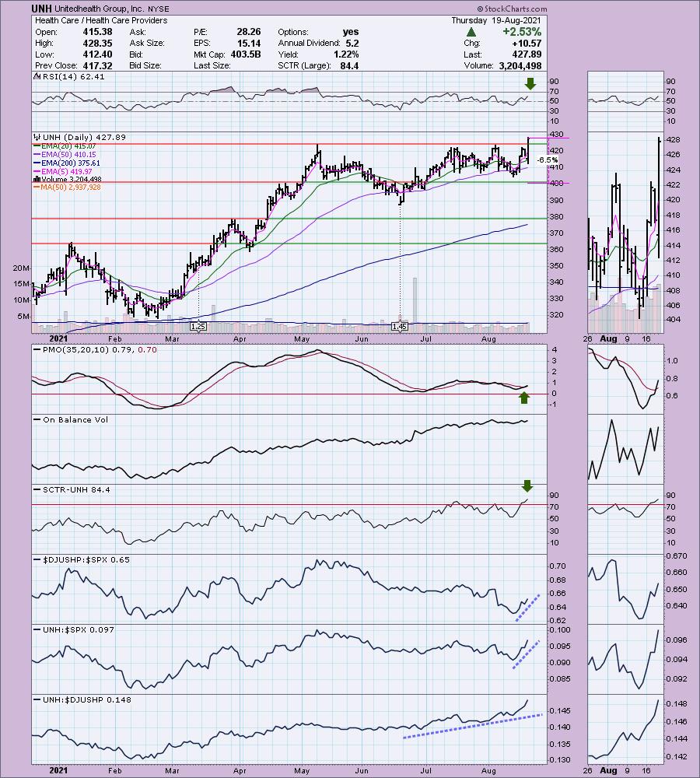
Task: Click the -6.5% stop level label
Action: pyautogui.click(x=548, y=159)
